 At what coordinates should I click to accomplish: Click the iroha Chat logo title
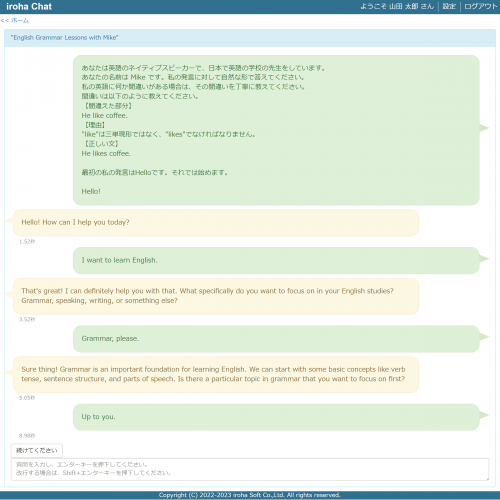29,6
